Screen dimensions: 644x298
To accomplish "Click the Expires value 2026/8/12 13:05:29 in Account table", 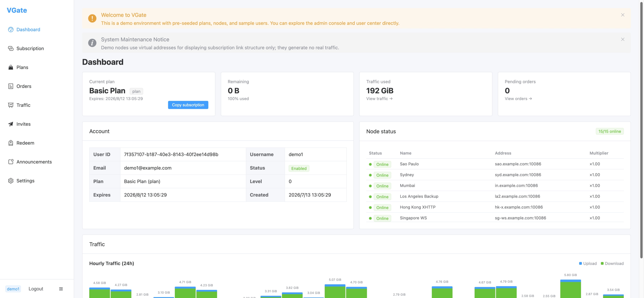I will click(x=145, y=195).
